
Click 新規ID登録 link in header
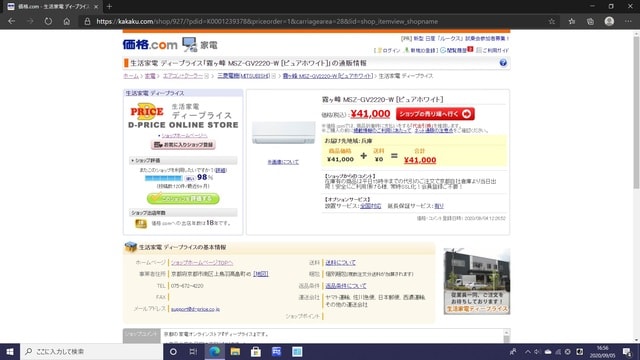pos(423,50)
